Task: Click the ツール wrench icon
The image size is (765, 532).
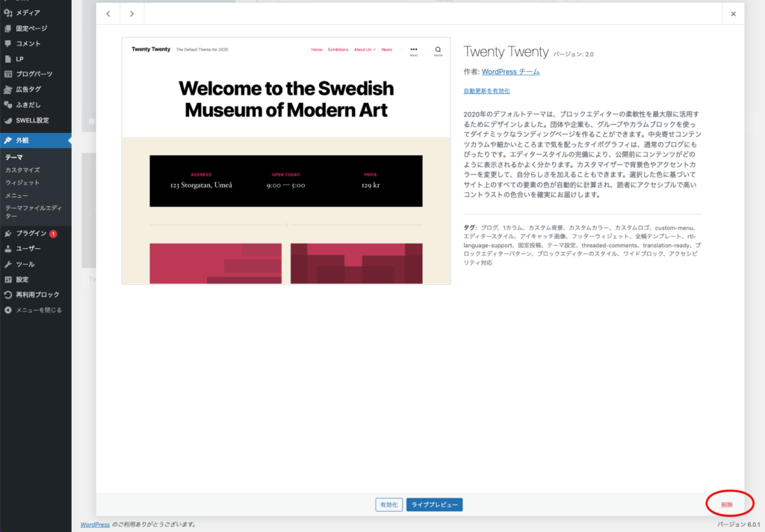Action: coord(7,264)
